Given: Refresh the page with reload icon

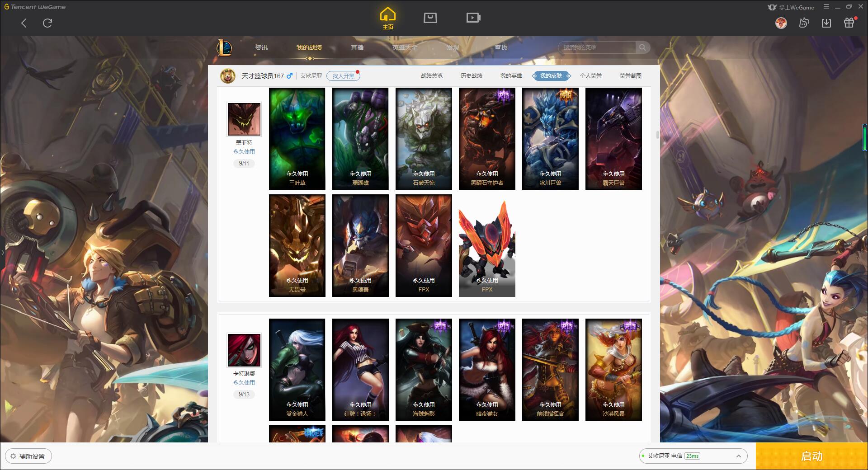Looking at the screenshot, I should [47, 23].
